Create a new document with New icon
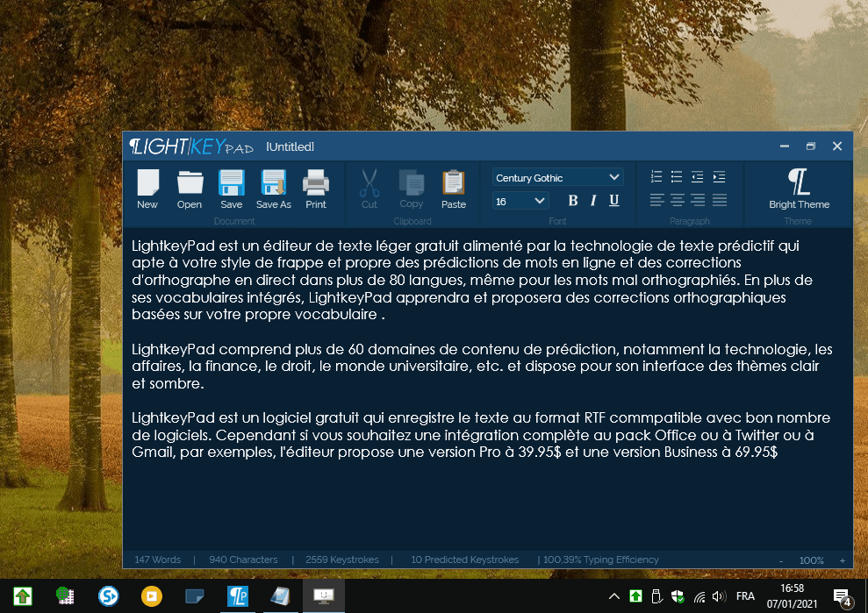This screenshot has height=613, width=868. click(147, 189)
